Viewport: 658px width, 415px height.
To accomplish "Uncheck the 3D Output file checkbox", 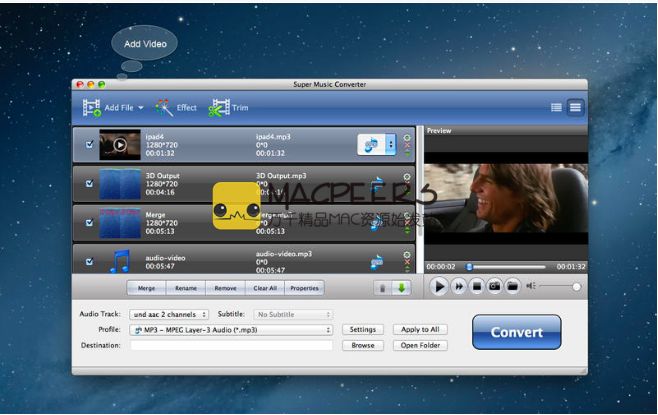I will [x=90, y=184].
